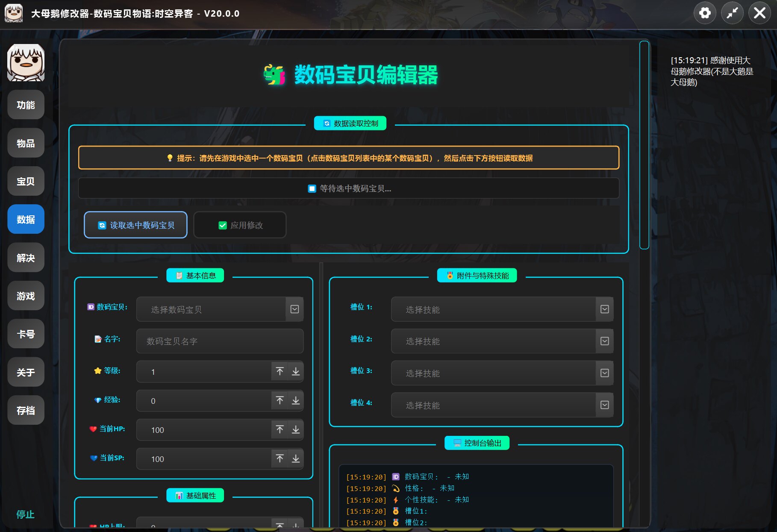777x532 pixels.
Task: Click the down arrow on the 当前HP field
Action: (295, 429)
